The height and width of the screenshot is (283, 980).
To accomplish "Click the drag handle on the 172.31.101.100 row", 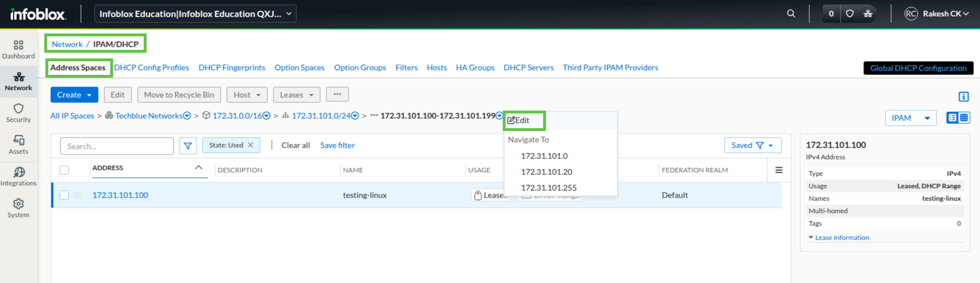I will [78, 195].
